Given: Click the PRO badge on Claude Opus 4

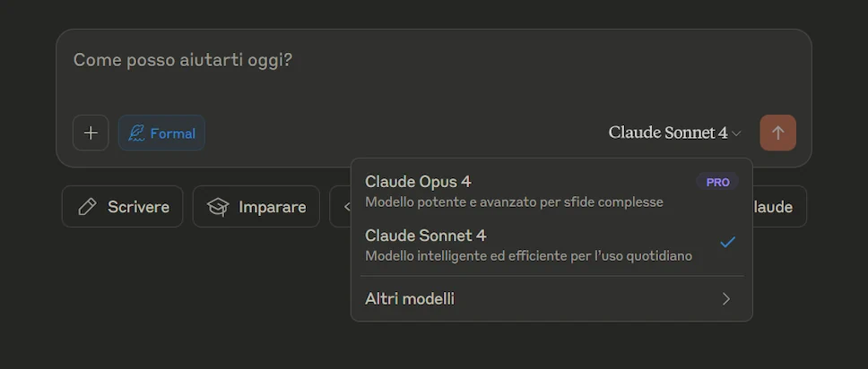Looking at the screenshot, I should coord(717,182).
